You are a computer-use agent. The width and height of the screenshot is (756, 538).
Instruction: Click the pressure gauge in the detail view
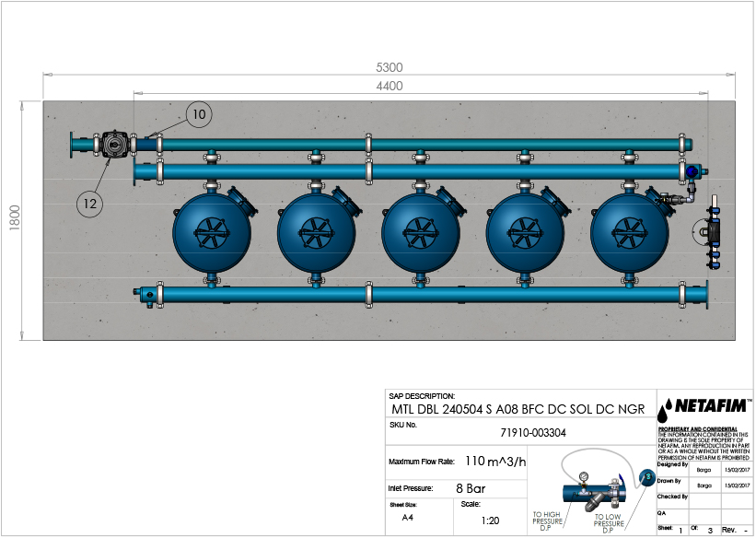tap(584, 477)
